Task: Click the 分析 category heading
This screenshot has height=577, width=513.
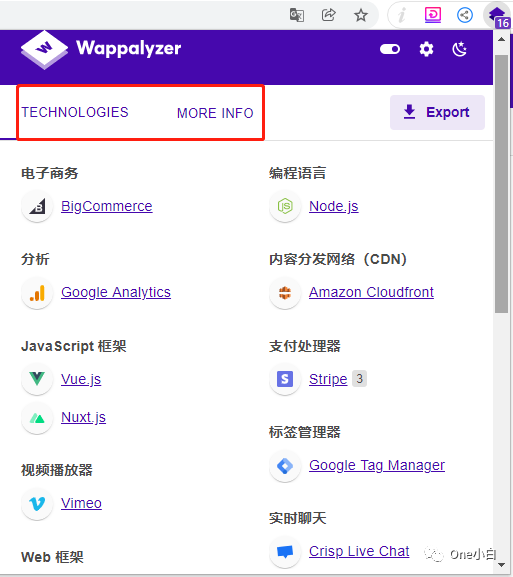Action: click(x=35, y=259)
